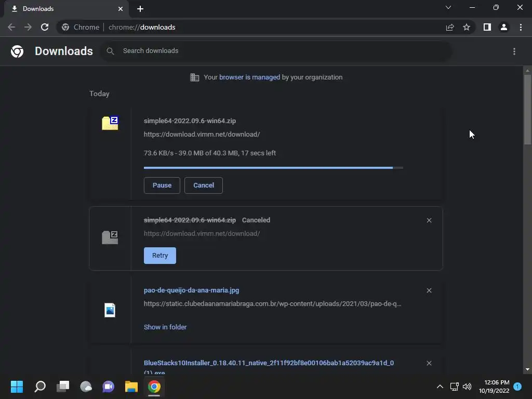This screenshot has width=532, height=399.
Task: Remove the canceled simple64 download from list
Action: point(429,220)
